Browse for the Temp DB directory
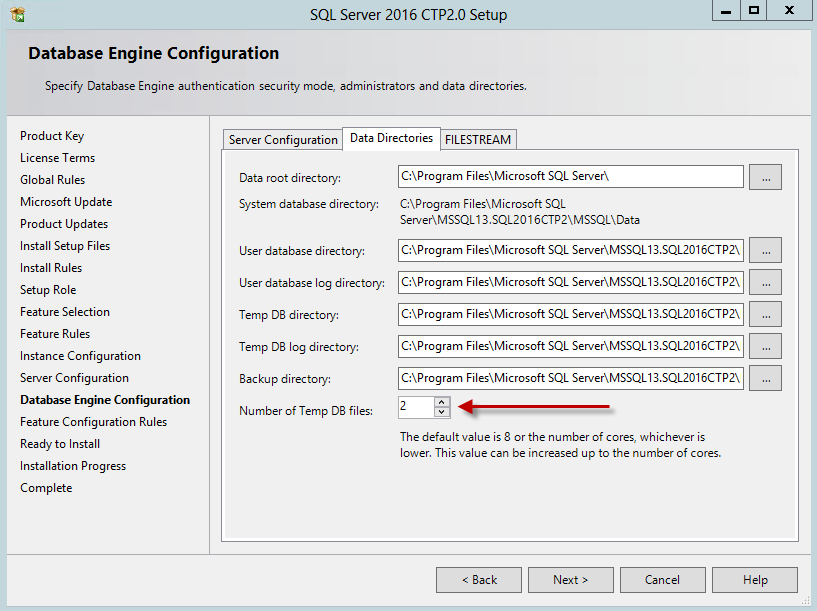The image size is (817, 611). pos(765,314)
